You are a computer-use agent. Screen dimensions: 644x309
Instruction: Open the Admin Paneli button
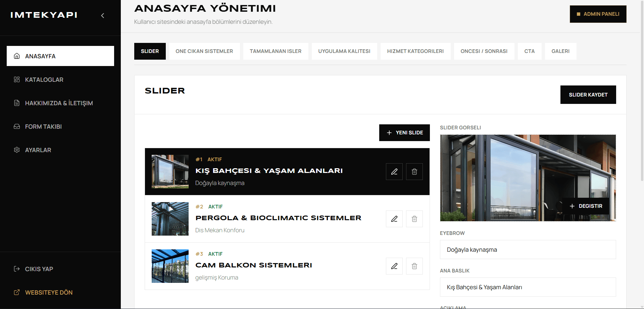point(598,14)
